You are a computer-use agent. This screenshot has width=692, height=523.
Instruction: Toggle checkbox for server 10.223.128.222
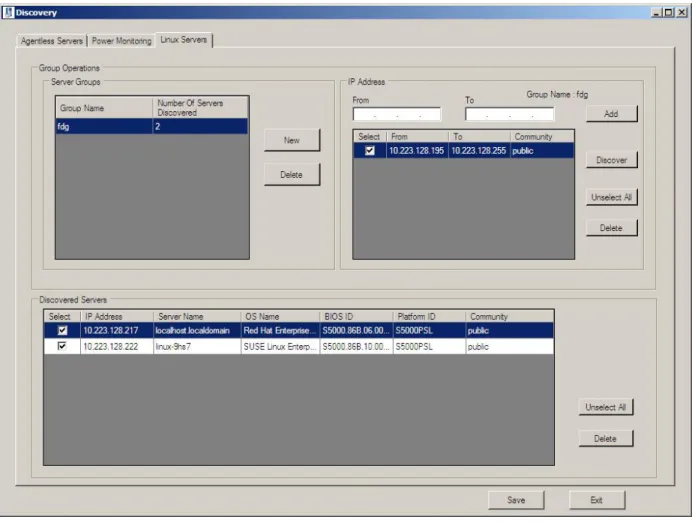click(x=63, y=346)
